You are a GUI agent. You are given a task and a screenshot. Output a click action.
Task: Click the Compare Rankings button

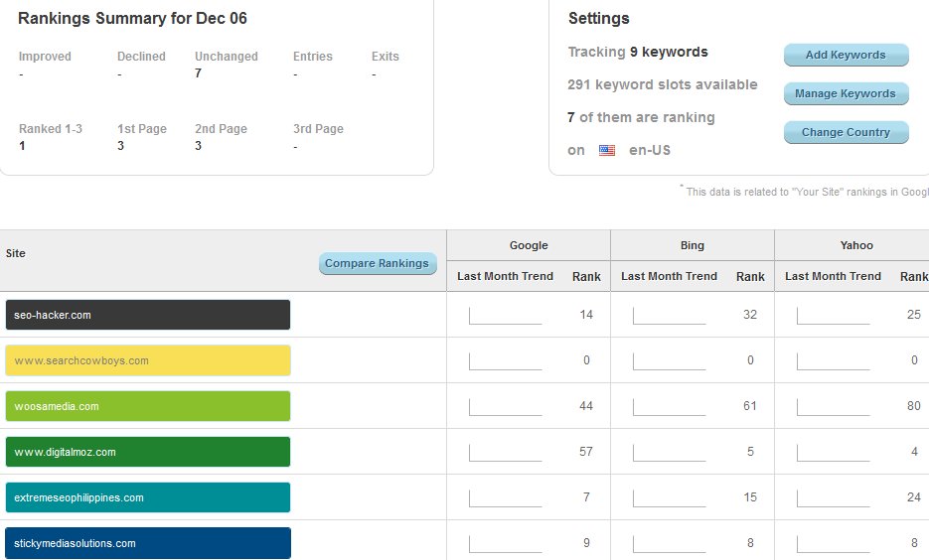(x=378, y=263)
